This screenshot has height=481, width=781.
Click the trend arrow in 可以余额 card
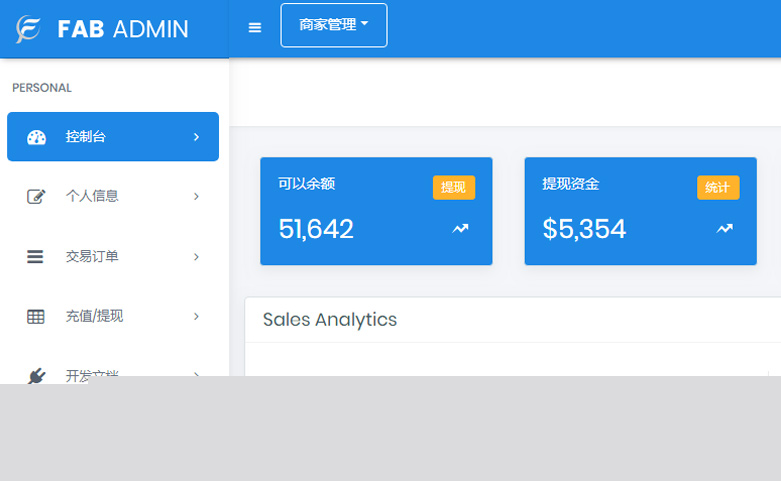point(460,229)
